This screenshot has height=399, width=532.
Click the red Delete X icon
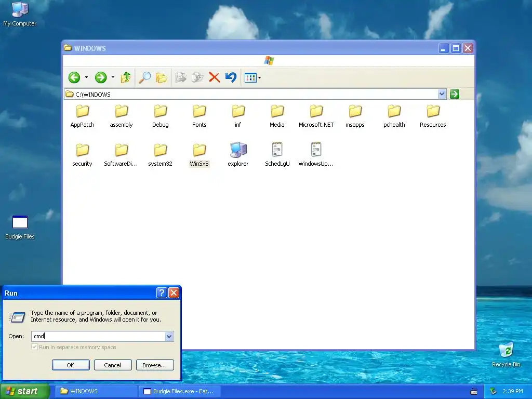214,78
